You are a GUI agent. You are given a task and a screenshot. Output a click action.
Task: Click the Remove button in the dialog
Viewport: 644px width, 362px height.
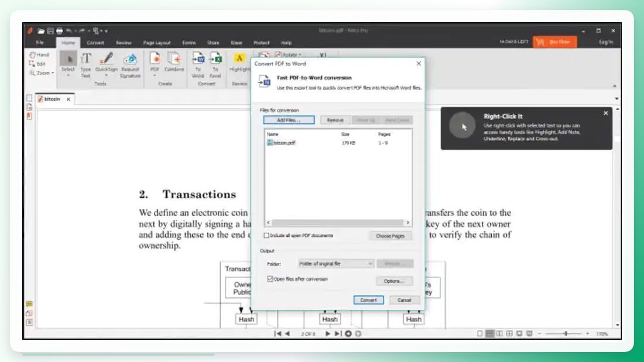pyautogui.click(x=335, y=120)
